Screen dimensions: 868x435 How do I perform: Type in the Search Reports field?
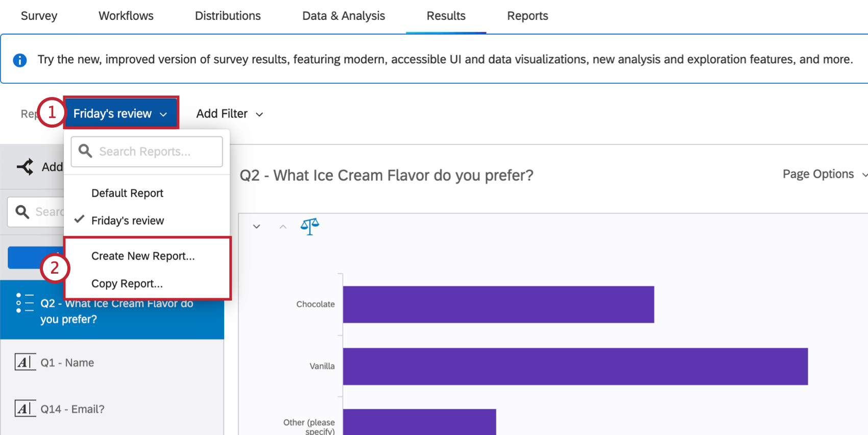click(x=153, y=151)
